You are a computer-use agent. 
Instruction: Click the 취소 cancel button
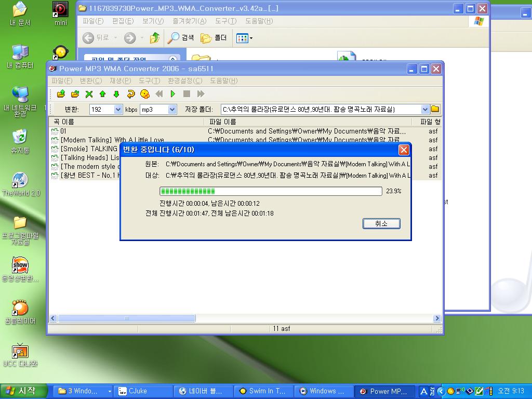pos(381,223)
